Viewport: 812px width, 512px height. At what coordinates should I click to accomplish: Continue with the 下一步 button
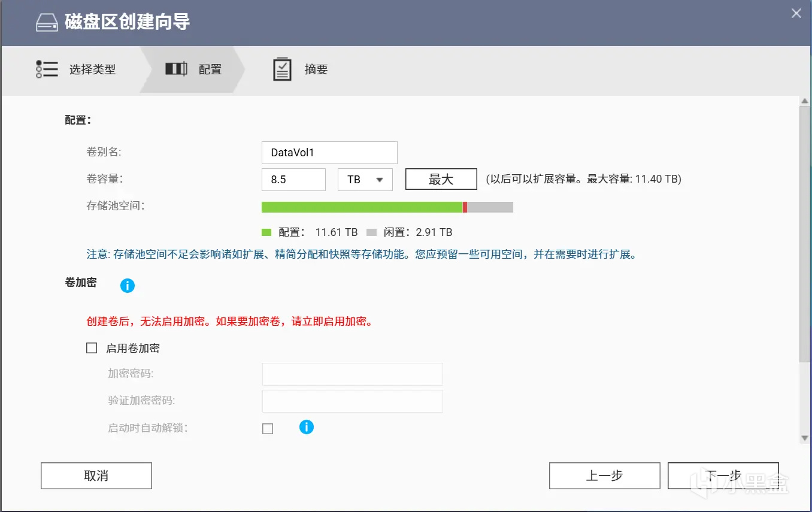click(723, 475)
